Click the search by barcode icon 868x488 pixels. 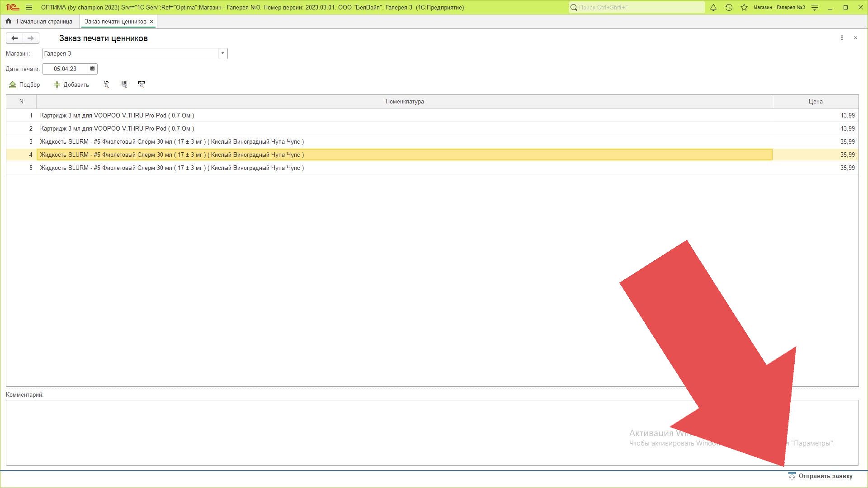124,84
